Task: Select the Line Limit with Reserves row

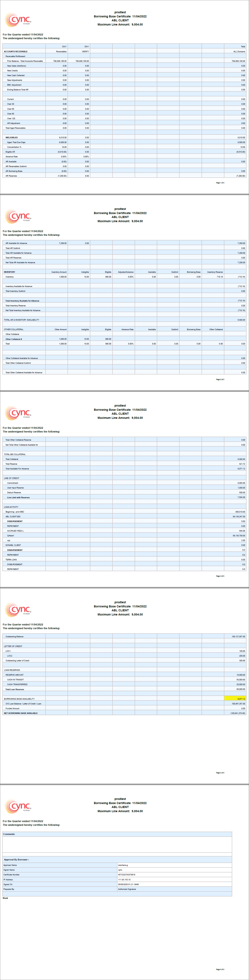Action: [18, 497]
